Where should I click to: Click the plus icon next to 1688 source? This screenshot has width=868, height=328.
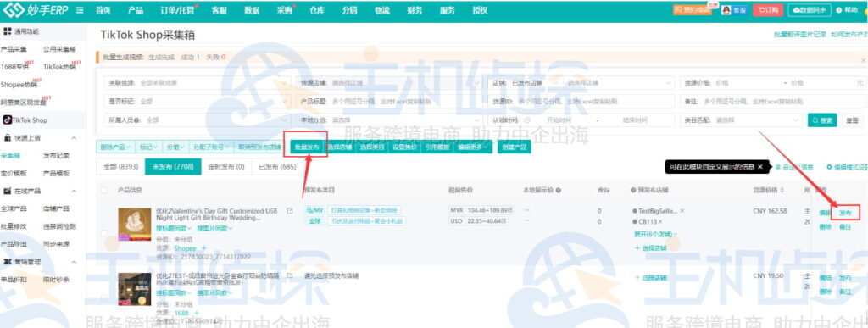pyautogui.click(x=196, y=313)
